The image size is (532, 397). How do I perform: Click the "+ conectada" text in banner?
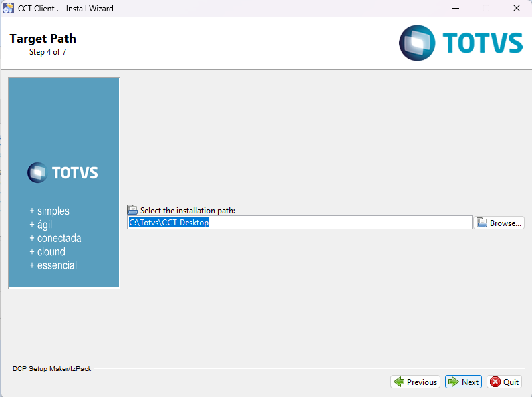tap(55, 238)
